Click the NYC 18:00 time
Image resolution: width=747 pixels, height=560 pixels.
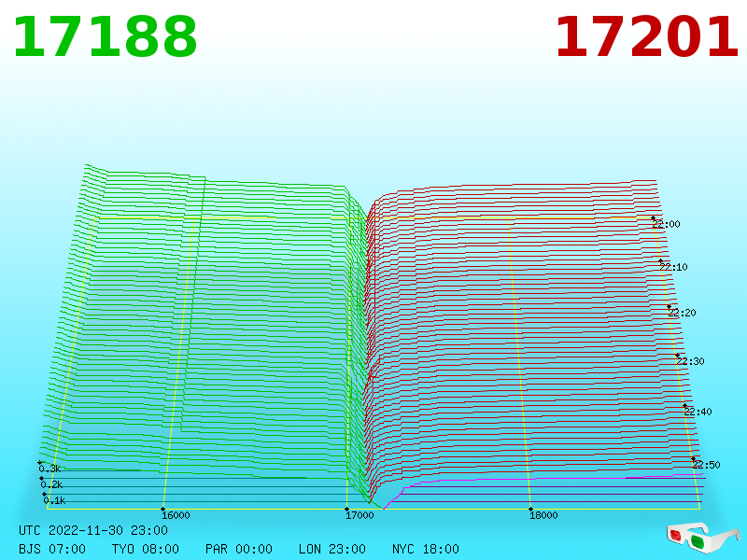(x=426, y=549)
